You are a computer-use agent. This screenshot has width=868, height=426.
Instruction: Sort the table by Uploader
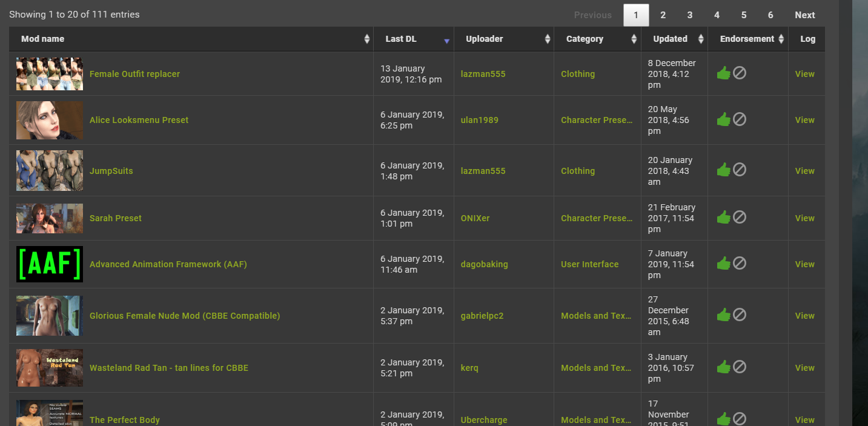point(547,38)
